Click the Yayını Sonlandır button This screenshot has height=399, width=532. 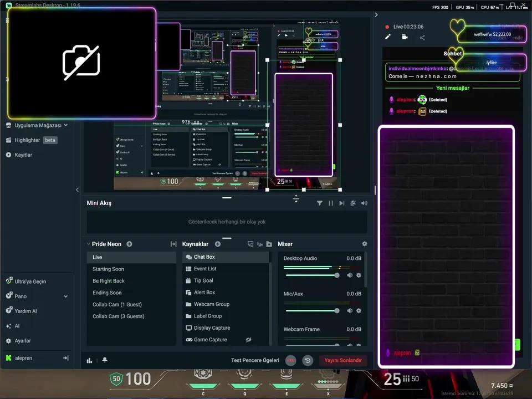(x=343, y=360)
